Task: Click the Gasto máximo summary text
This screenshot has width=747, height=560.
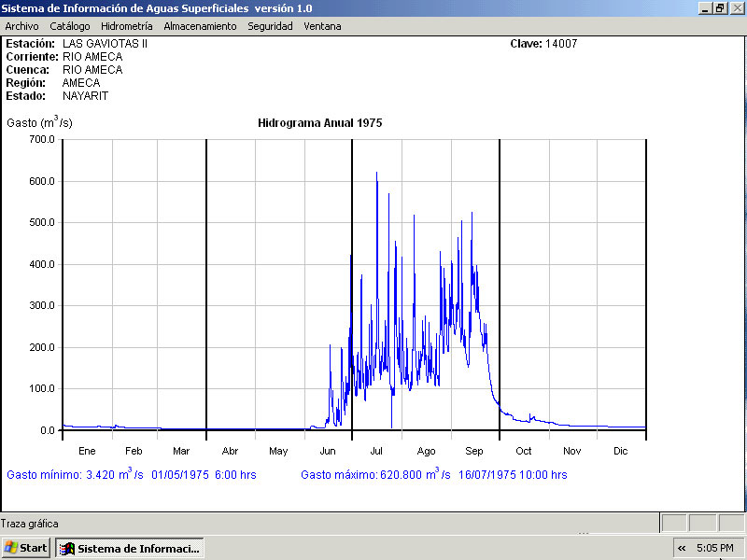Action: 433,475
